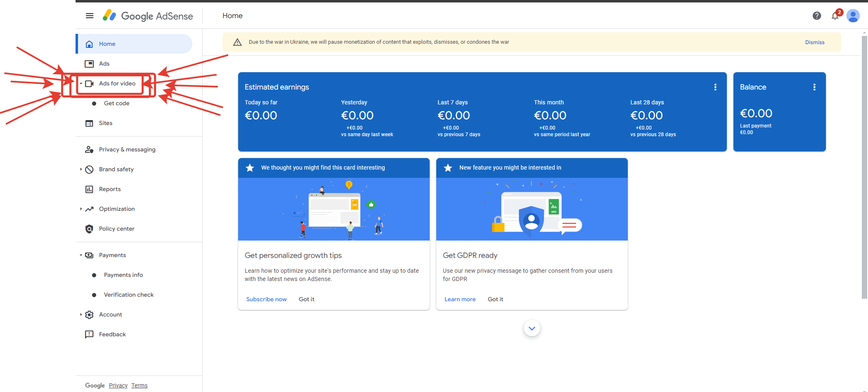Open the Help question mark icon
868x392 pixels.
click(817, 16)
